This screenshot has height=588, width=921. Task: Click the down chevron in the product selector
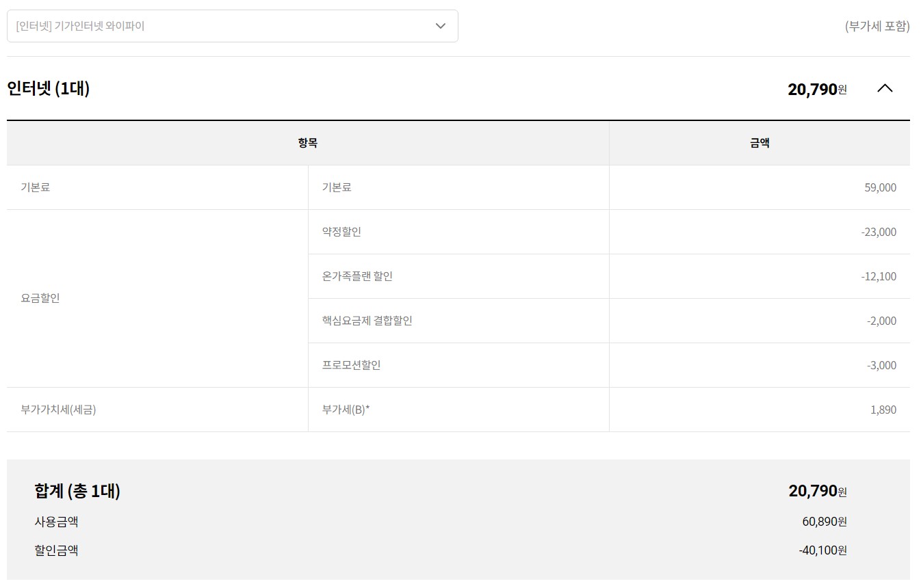click(x=441, y=26)
